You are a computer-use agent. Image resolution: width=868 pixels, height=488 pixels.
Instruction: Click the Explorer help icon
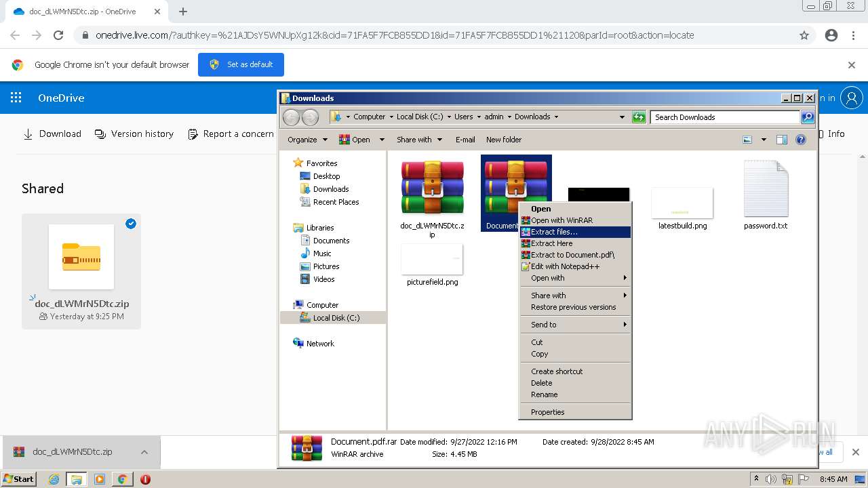(x=801, y=140)
